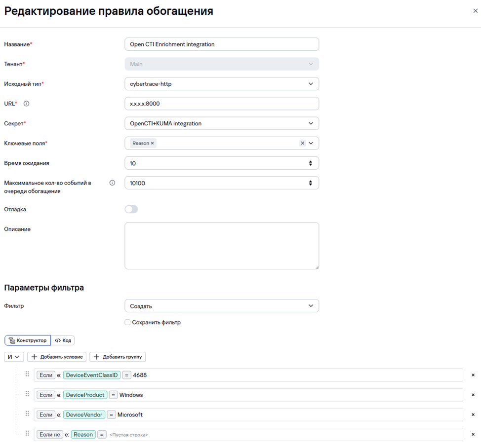Delete the DeviceProduct Windows condition

[x=473, y=395]
